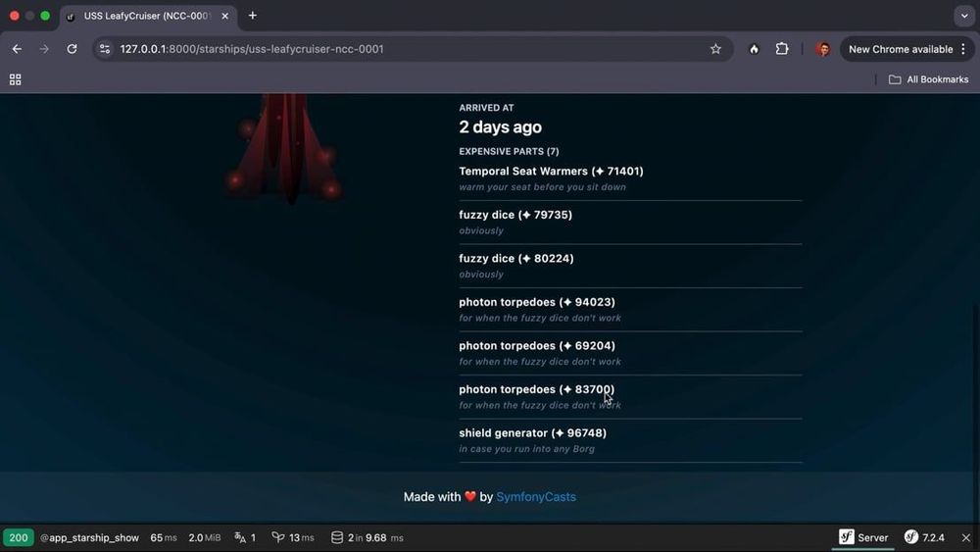The image size is (980, 552).
Task: Open the Chrome three-dot menu
Action: coord(963,49)
